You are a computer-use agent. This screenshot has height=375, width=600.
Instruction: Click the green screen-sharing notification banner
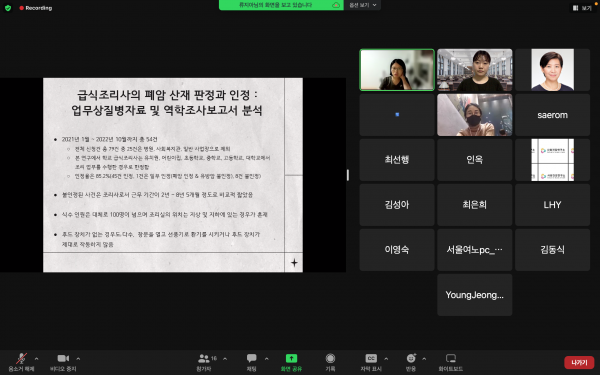point(281,5)
